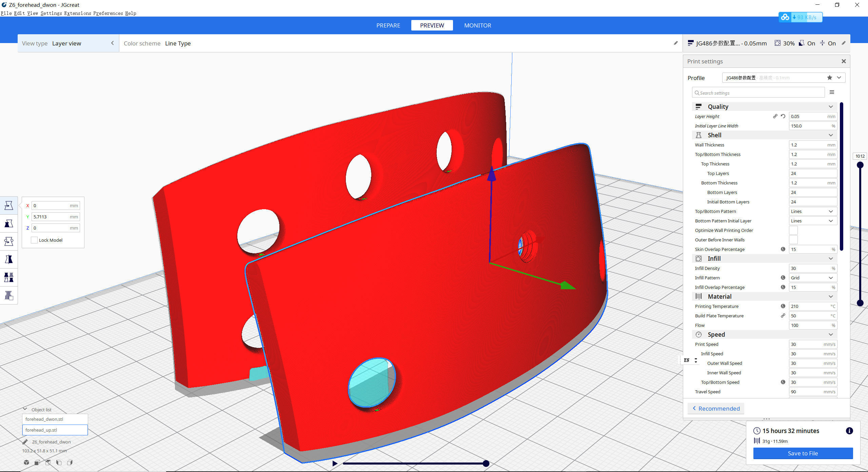The height and width of the screenshot is (472, 868).
Task: Open the Per Model Settings tool
Action: 9,277
